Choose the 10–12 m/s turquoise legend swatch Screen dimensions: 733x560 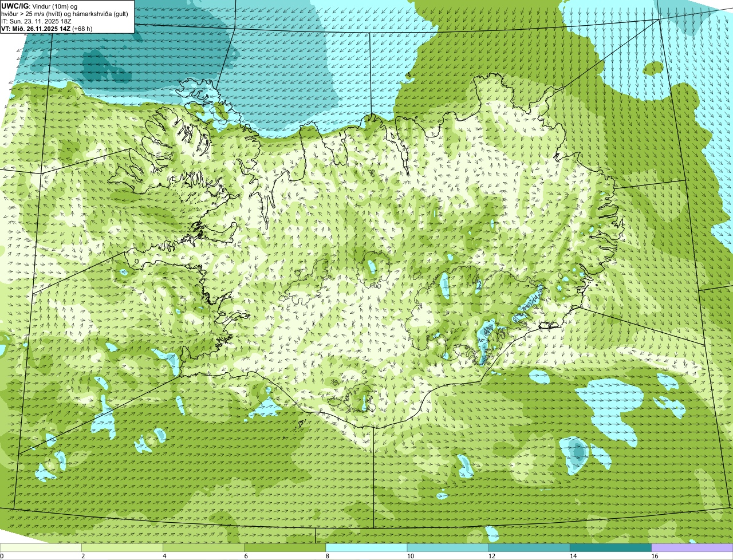[x=448, y=547]
